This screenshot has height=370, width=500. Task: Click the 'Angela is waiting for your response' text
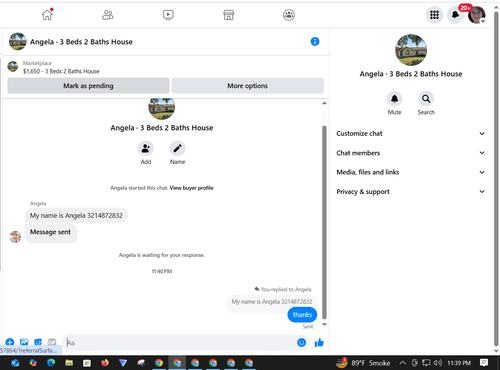[162, 255]
